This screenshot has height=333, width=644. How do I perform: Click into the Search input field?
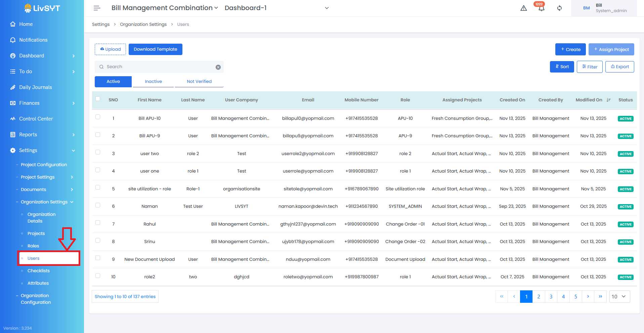pos(158,67)
